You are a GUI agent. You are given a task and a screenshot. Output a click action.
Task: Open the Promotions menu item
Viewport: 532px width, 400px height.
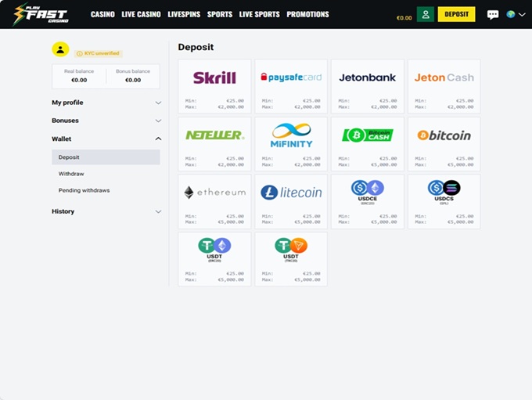pos(307,15)
